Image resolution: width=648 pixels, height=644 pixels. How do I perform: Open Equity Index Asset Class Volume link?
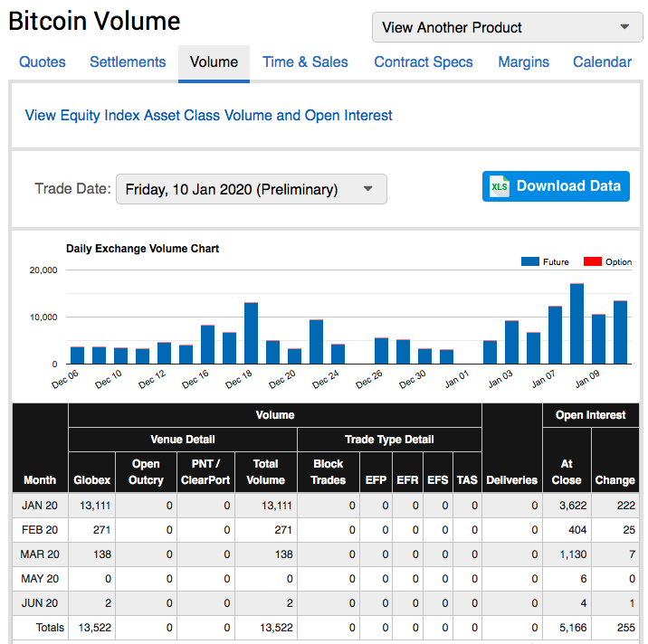pos(209,115)
